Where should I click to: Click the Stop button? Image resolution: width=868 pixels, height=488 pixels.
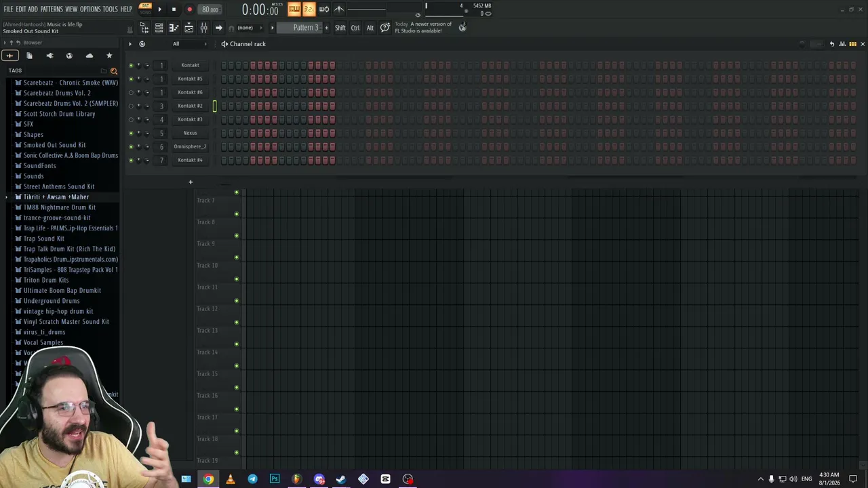[174, 9]
